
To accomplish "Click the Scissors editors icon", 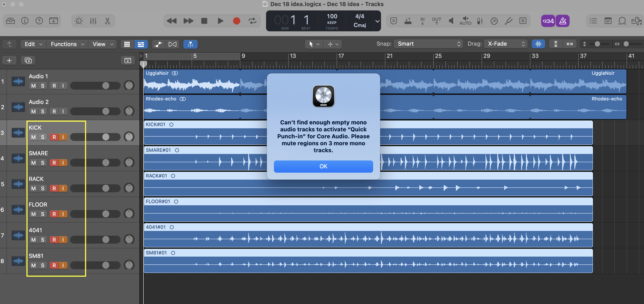I will click(x=108, y=21).
